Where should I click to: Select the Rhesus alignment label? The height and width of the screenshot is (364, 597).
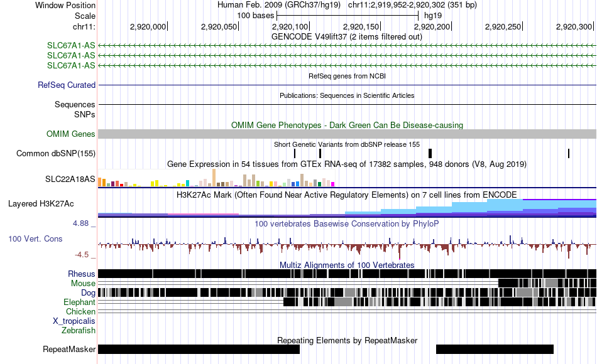[x=82, y=274]
